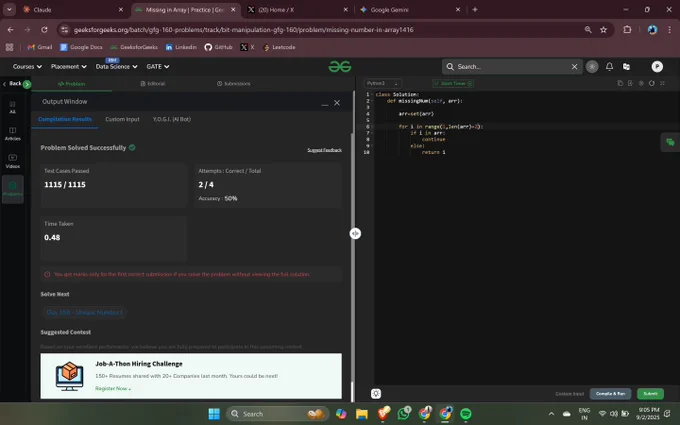
Task: Click the output panel vertical scrollbar
Action: point(352,258)
